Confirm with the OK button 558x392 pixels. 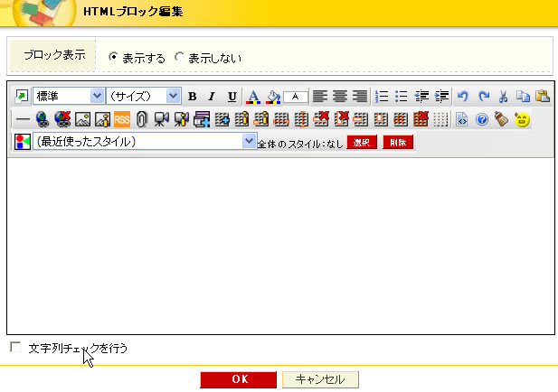pos(239,379)
